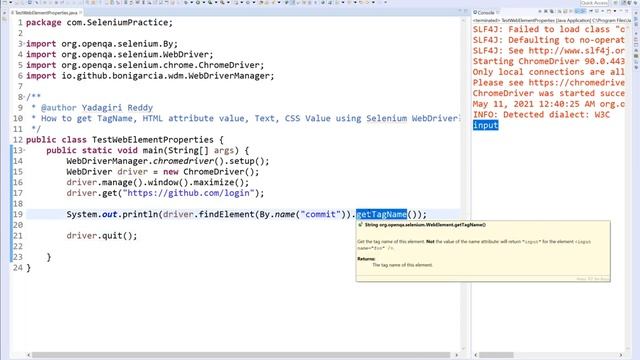This screenshot has width=640, height=360.
Task: Click 'driver.quit();' on line 21
Action: click(102, 236)
